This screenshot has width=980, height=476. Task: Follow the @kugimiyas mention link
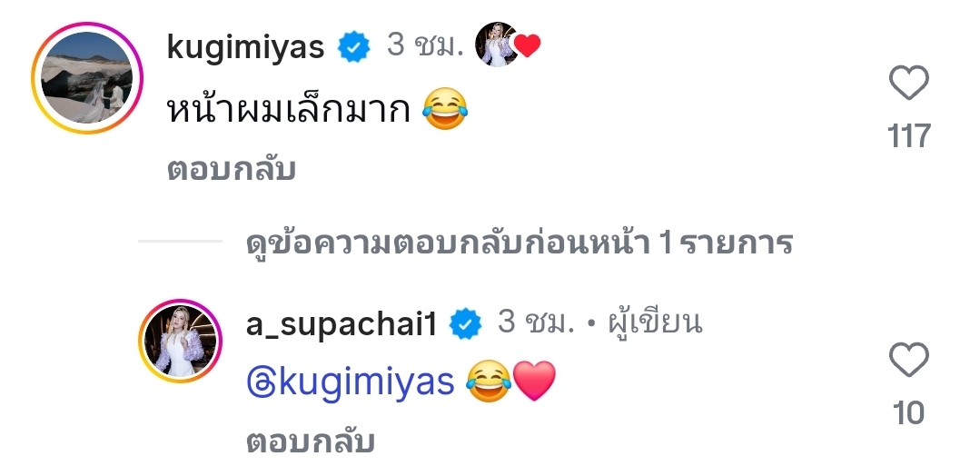(x=350, y=383)
